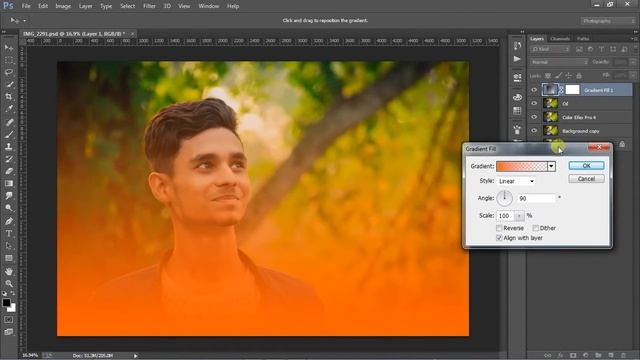Open the File menu
640x360 pixels.
[x=26, y=6]
